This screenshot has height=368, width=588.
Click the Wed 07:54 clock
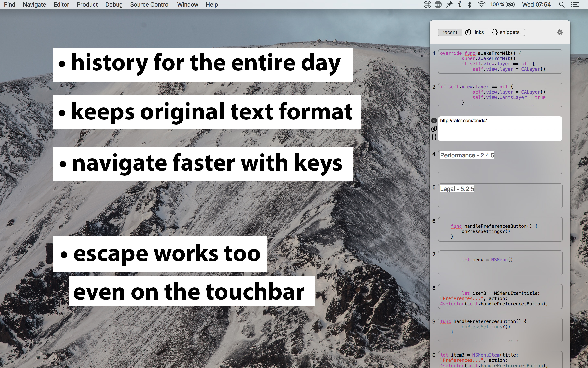click(536, 4)
